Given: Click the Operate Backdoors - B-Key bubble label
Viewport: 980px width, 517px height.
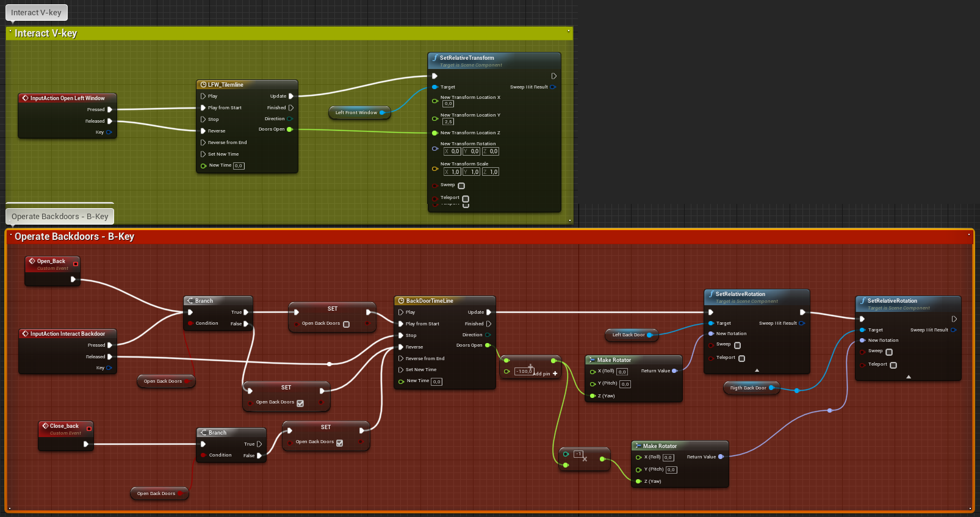Looking at the screenshot, I should click(60, 216).
